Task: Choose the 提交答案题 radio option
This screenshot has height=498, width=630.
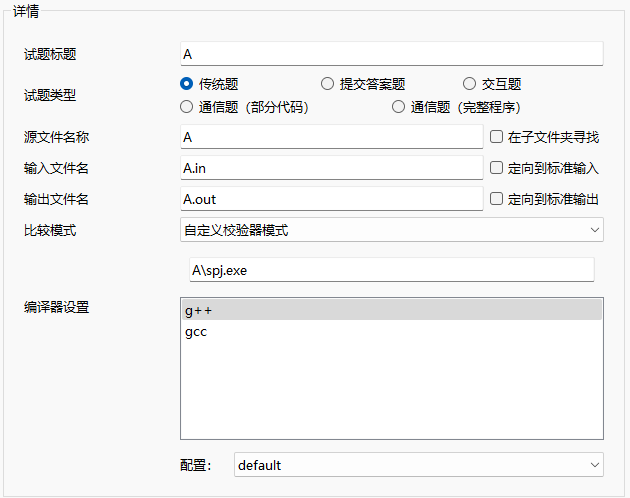Action: (x=327, y=84)
